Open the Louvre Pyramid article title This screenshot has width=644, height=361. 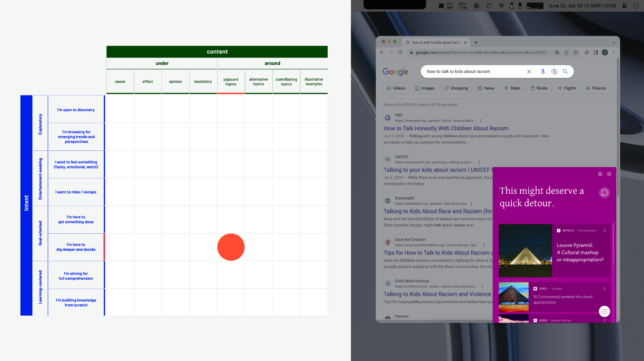580,253
